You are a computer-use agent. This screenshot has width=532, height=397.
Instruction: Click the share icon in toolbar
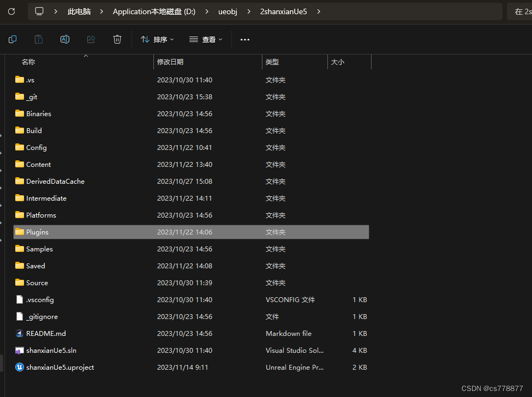point(91,39)
